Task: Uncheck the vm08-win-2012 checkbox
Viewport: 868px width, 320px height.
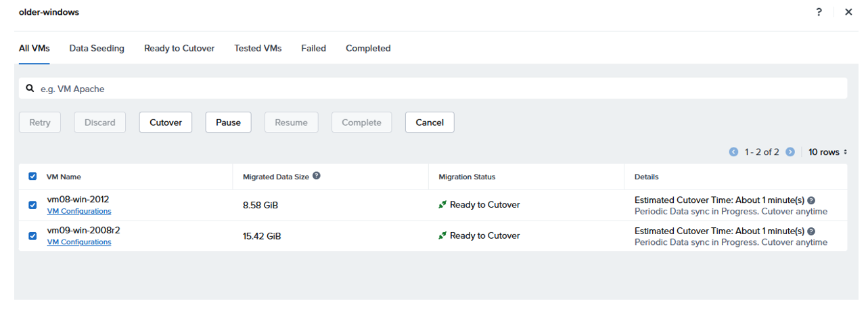Action: tap(32, 205)
